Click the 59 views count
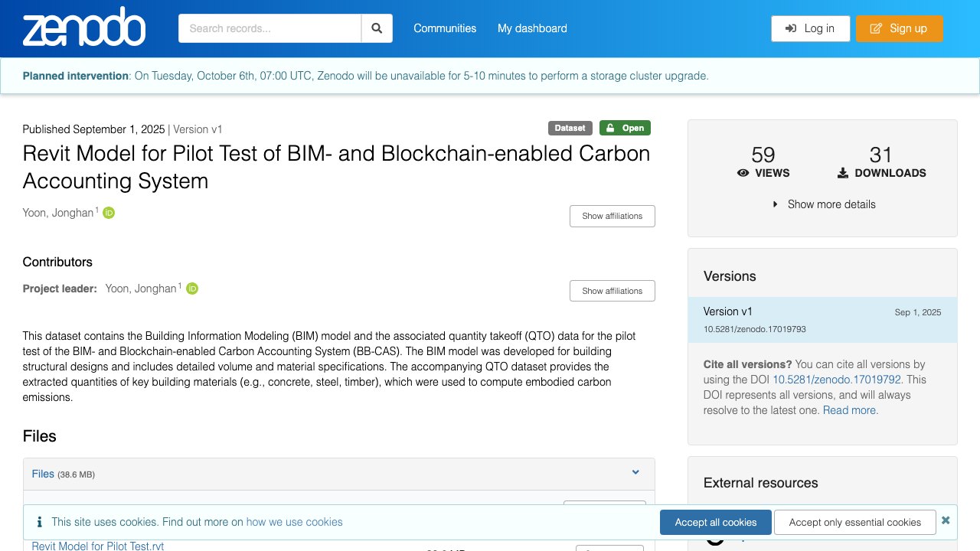980x551 pixels. point(763,155)
